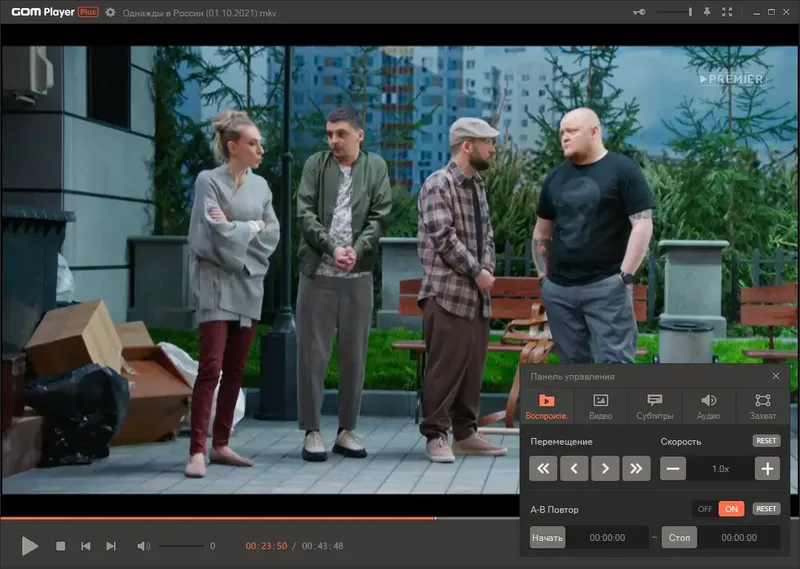The height and width of the screenshot is (569, 800).
Task: Click the elapsed time 00:23:50
Action: [x=266, y=546]
